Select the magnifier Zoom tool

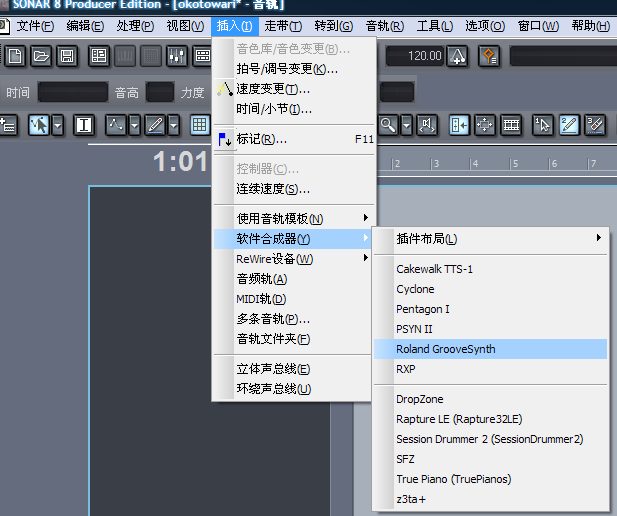pyautogui.click(x=388, y=126)
